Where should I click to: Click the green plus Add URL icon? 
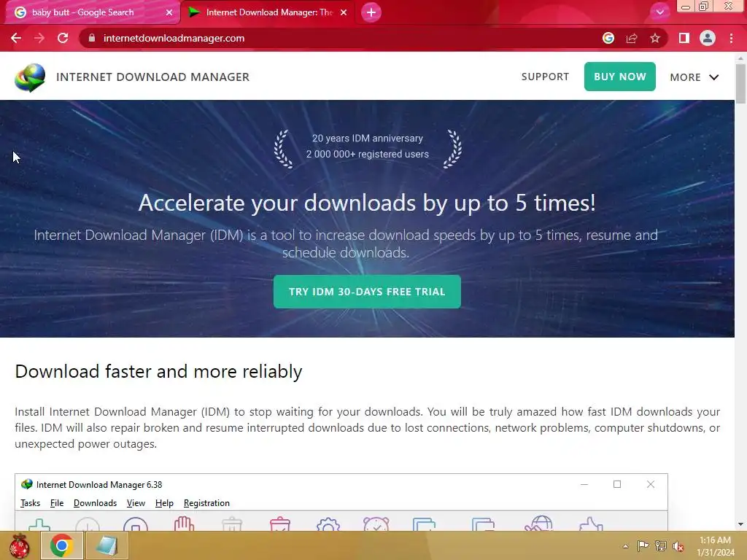(39, 524)
